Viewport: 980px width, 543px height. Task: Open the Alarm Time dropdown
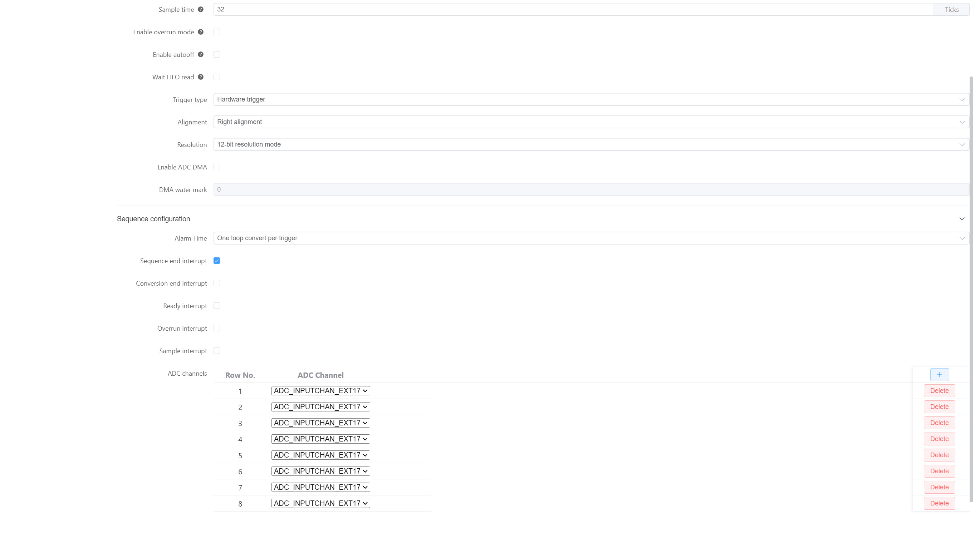(x=591, y=238)
